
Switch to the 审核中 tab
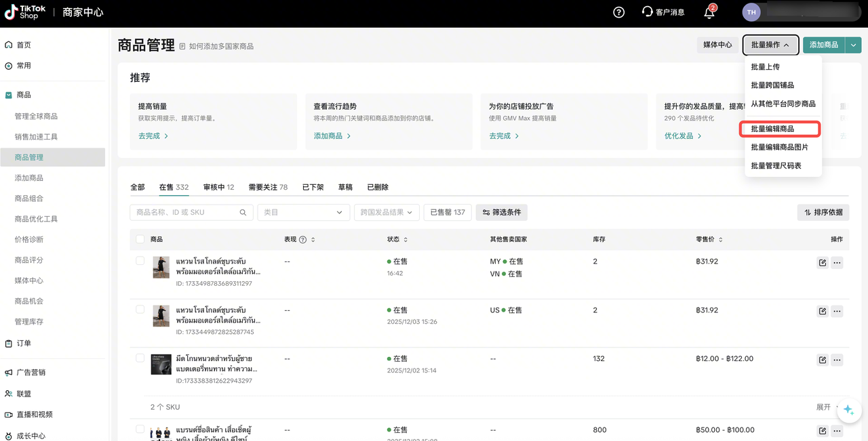point(218,187)
